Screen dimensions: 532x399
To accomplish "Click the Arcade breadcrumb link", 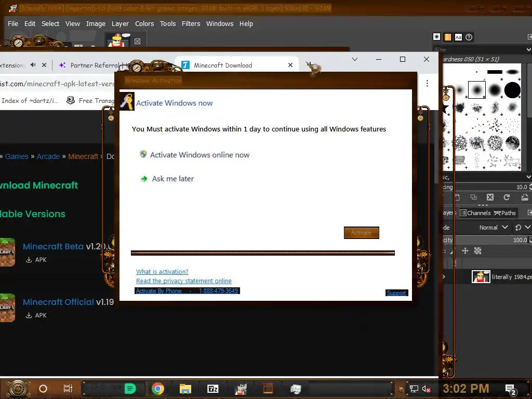I will (48, 156).
